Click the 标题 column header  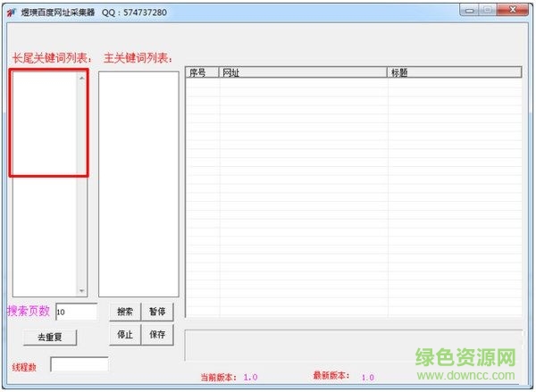click(455, 72)
